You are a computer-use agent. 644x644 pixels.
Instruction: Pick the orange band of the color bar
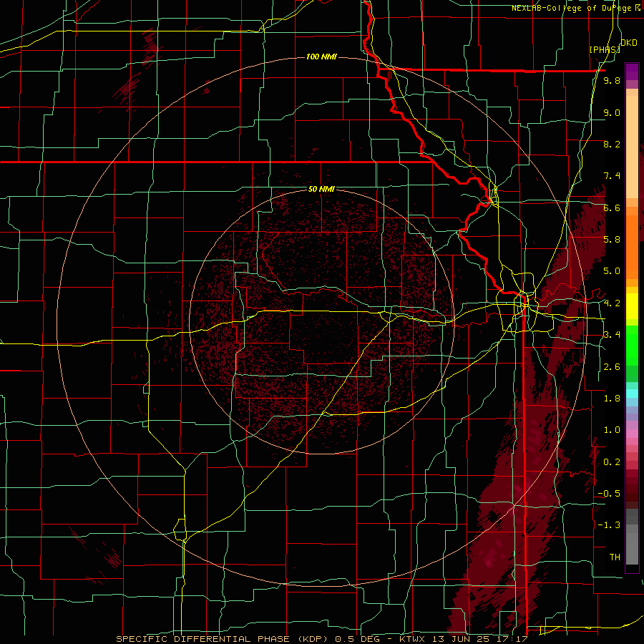click(x=632, y=246)
